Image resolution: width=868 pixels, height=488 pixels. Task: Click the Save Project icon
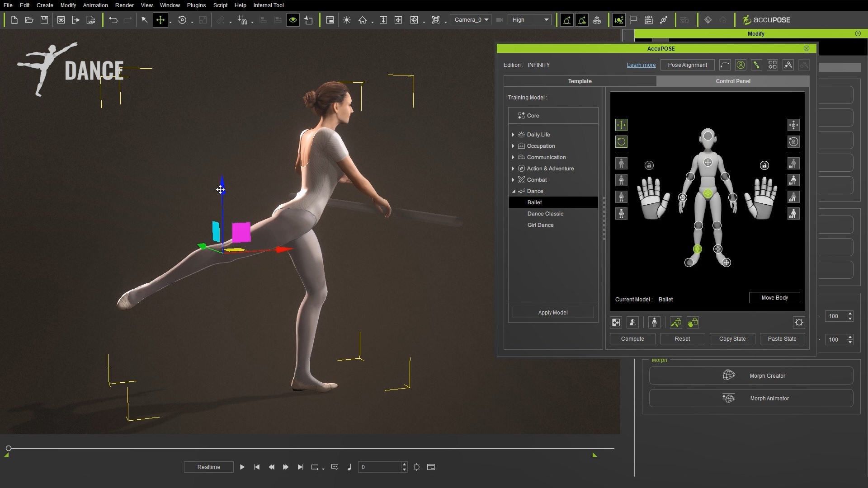tap(44, 20)
